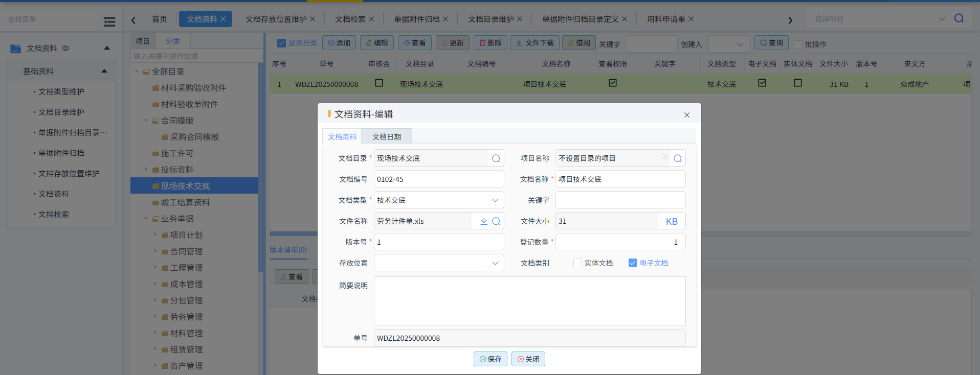Click the 简要说明 text area
980x375 pixels.
click(x=529, y=301)
